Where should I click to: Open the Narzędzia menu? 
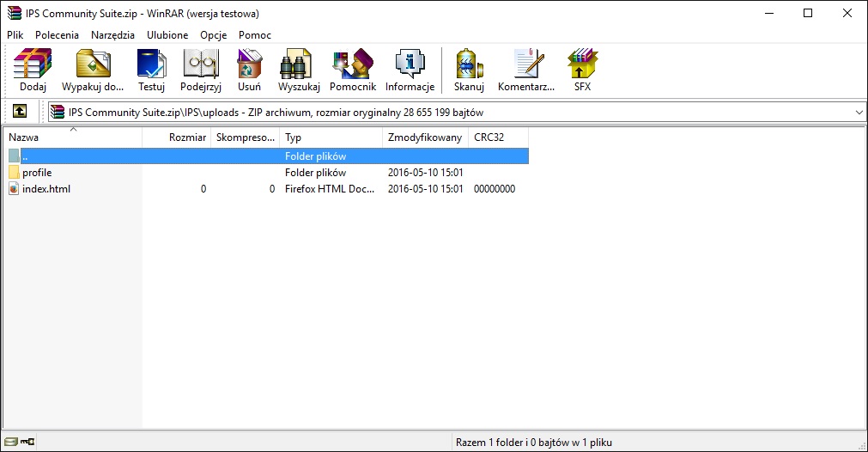click(x=112, y=35)
